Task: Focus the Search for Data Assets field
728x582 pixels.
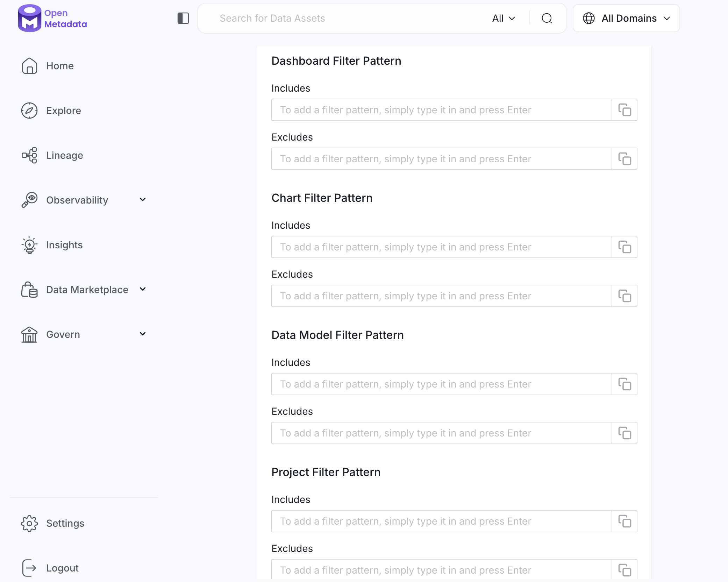Action: pos(350,18)
